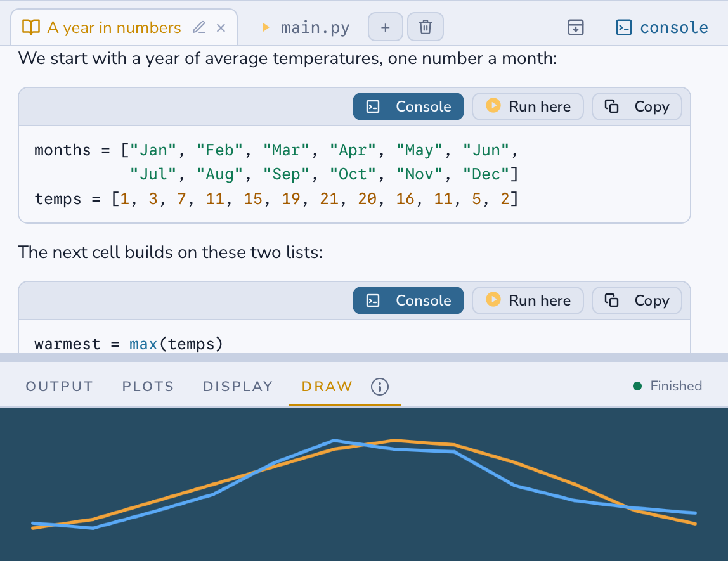Screen dimensions: 728x561
Task: Click Run here in the warmest code cell
Action: (528, 300)
